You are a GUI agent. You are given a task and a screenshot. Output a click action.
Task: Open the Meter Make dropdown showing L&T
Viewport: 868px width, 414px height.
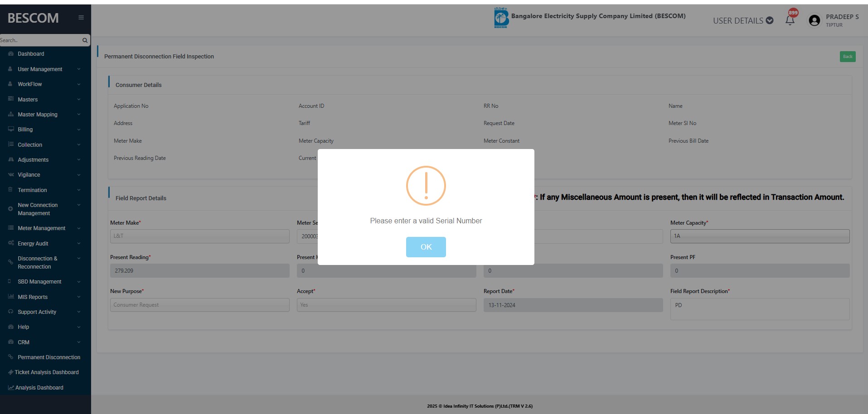coord(200,236)
